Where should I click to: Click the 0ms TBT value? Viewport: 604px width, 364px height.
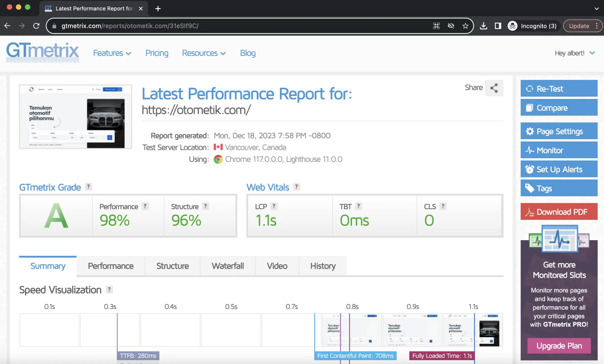click(x=354, y=220)
